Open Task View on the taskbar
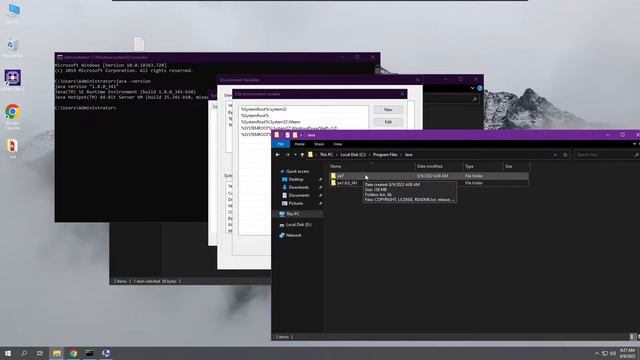The image size is (640, 360). [40, 353]
